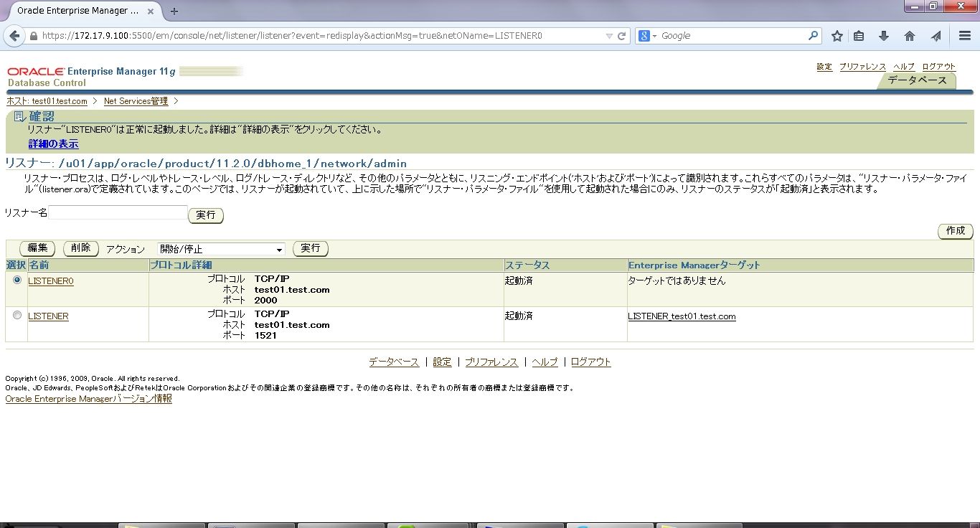
Task: Click the 編集 button
Action: (37, 248)
